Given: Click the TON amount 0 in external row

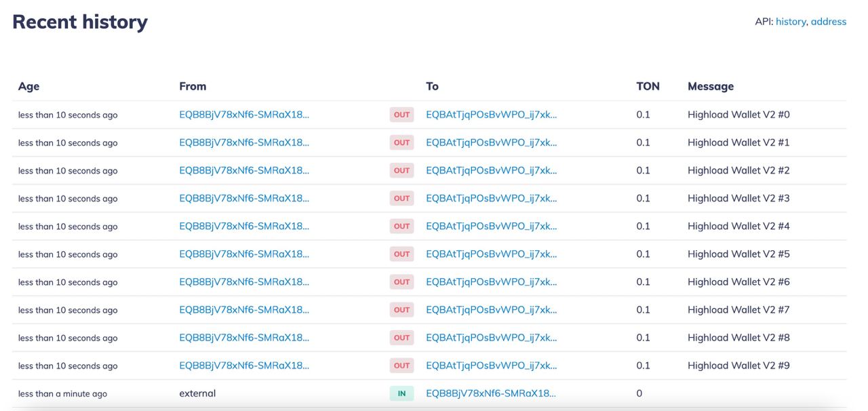Looking at the screenshot, I should tap(639, 393).
